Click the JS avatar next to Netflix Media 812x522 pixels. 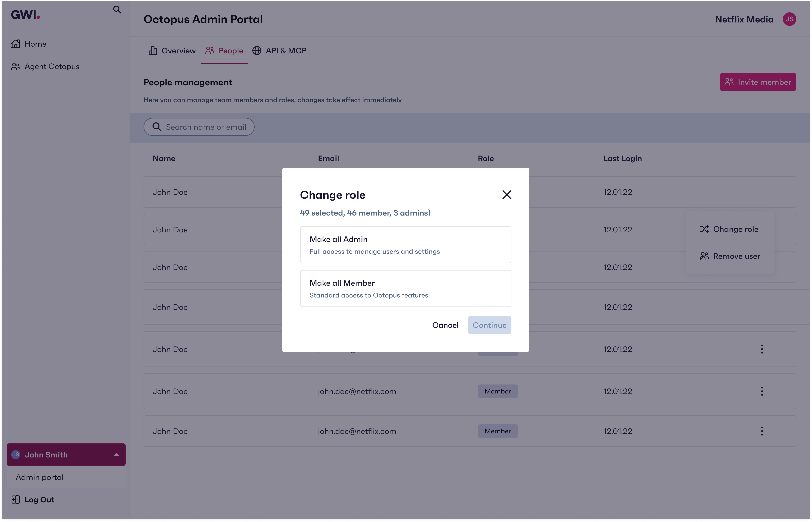[x=789, y=19]
